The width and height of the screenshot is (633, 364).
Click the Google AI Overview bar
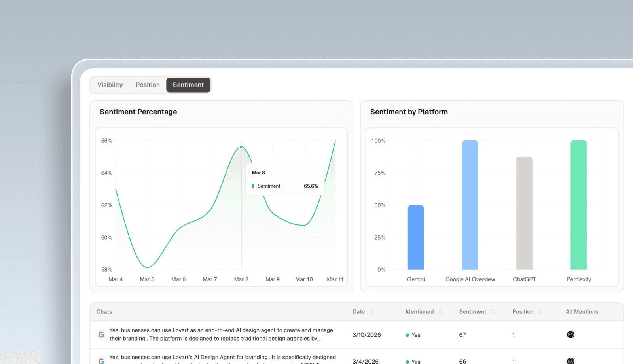tap(470, 205)
